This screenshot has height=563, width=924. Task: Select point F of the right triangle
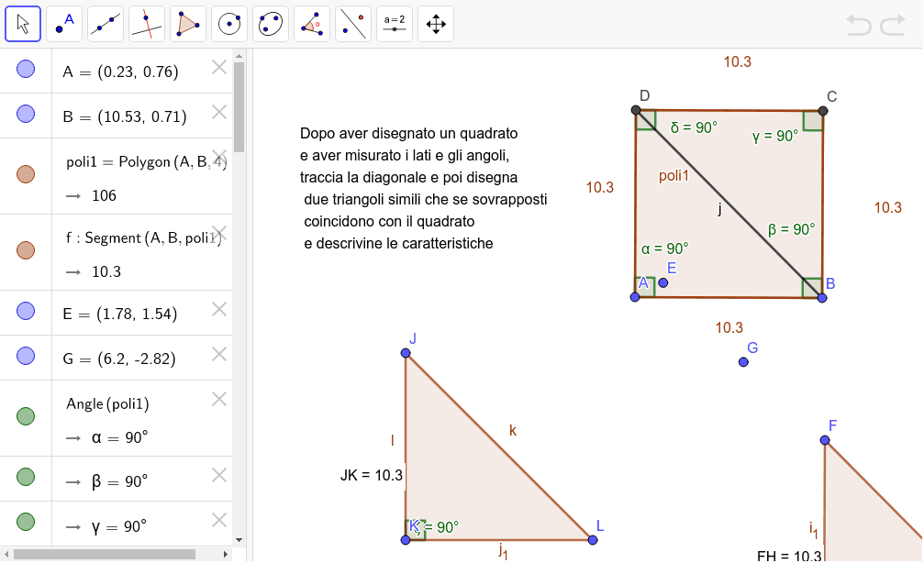pyautogui.click(x=824, y=440)
